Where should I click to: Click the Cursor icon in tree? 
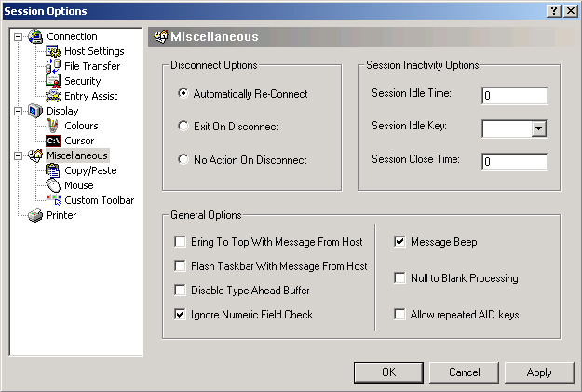click(53, 141)
